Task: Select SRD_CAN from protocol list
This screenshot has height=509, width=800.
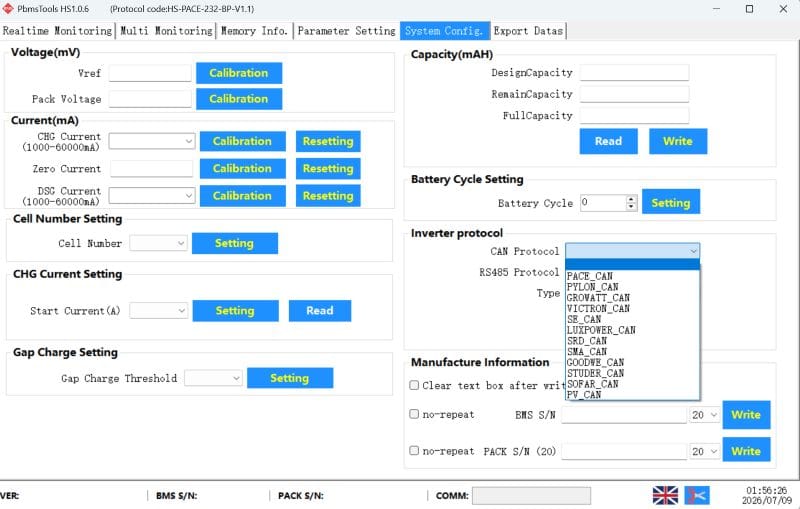Action: (633, 340)
